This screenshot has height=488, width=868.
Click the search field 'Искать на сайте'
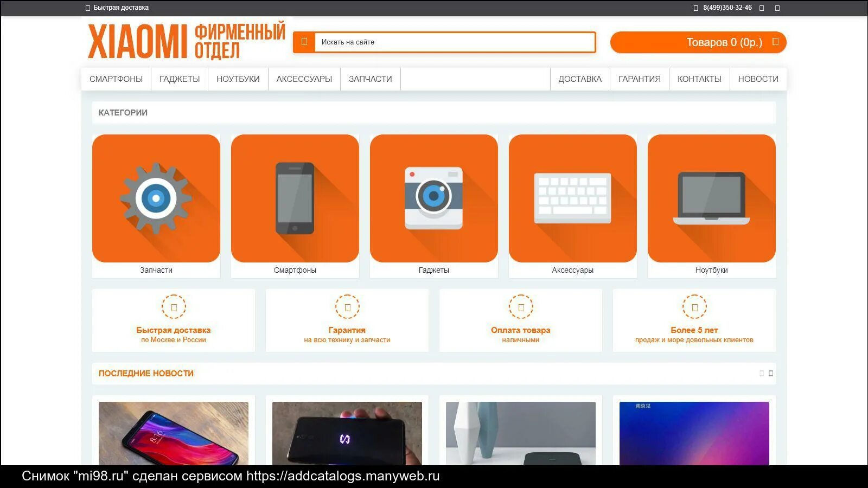point(455,42)
